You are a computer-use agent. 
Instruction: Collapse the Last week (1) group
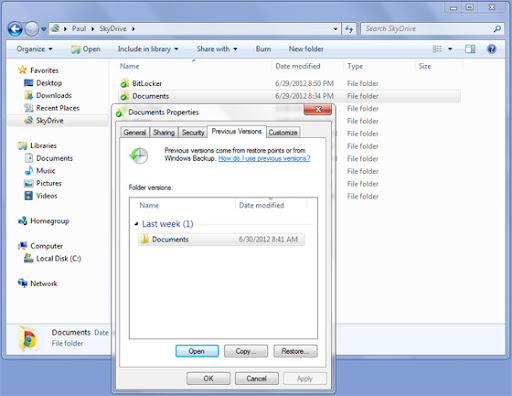(x=136, y=224)
